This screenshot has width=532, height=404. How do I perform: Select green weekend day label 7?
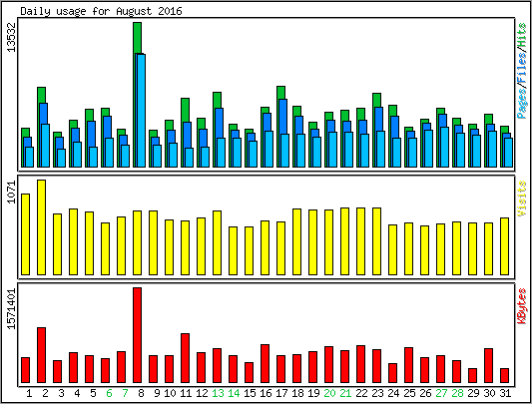pyautogui.click(x=125, y=393)
